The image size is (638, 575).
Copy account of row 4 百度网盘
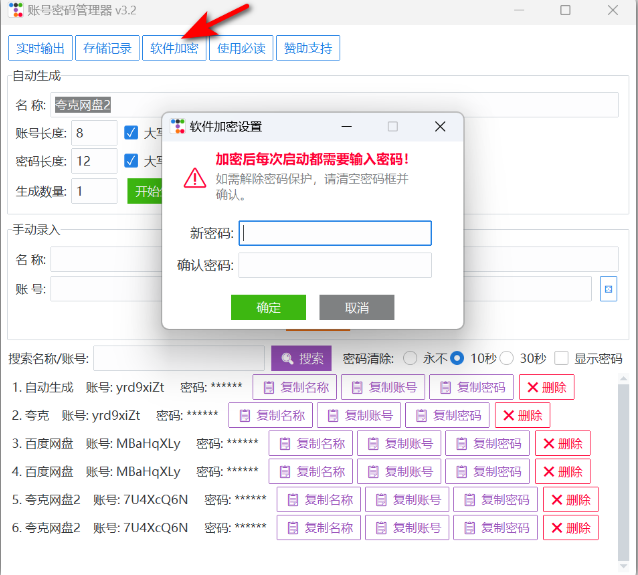click(x=399, y=471)
